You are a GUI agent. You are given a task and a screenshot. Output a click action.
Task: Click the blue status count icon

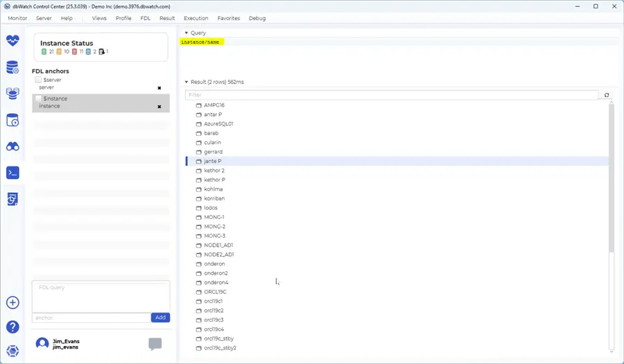(88, 52)
